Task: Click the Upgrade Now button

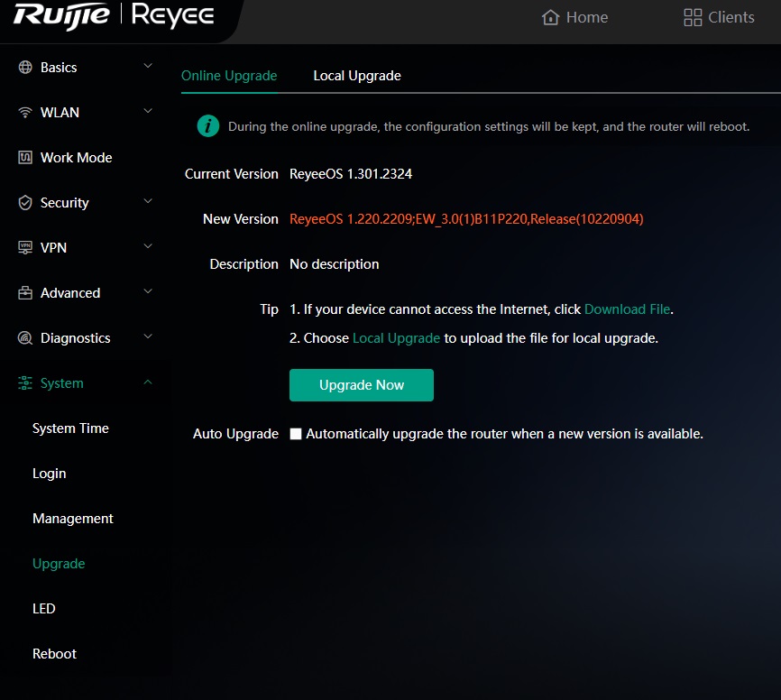Action: coord(362,385)
